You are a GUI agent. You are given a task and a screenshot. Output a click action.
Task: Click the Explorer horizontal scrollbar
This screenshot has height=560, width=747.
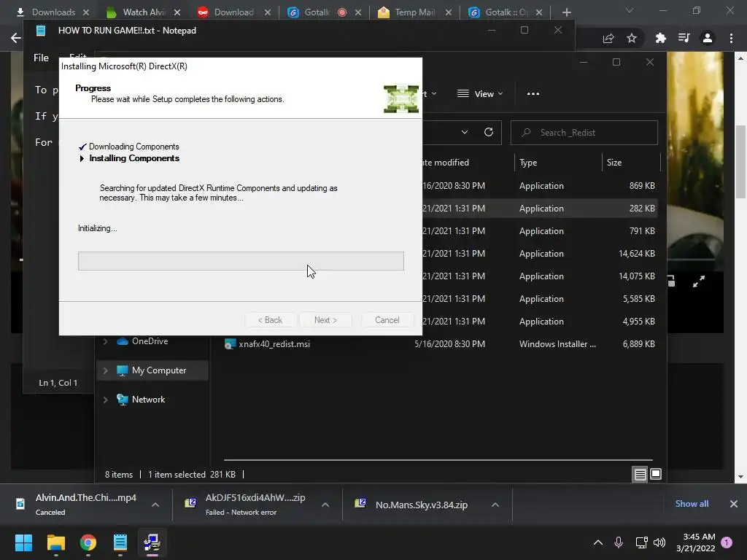point(438,460)
